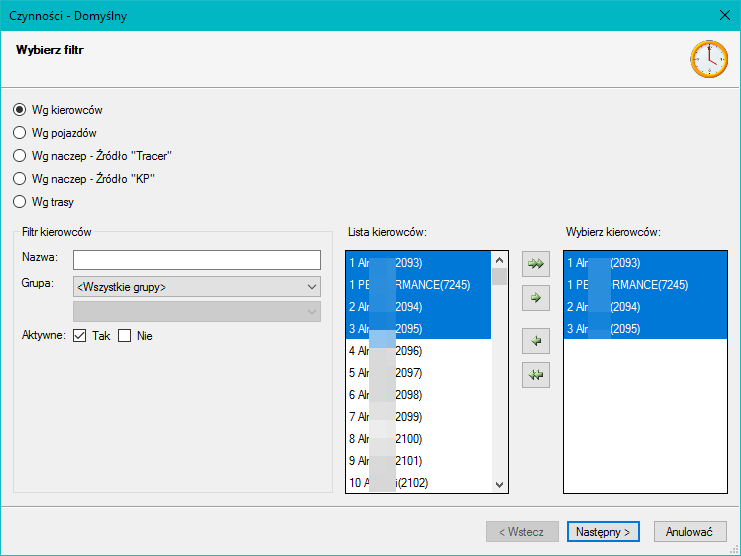Open the disabled subgroup dropdown below Grupa
The width and height of the screenshot is (741, 556).
[x=197, y=311]
